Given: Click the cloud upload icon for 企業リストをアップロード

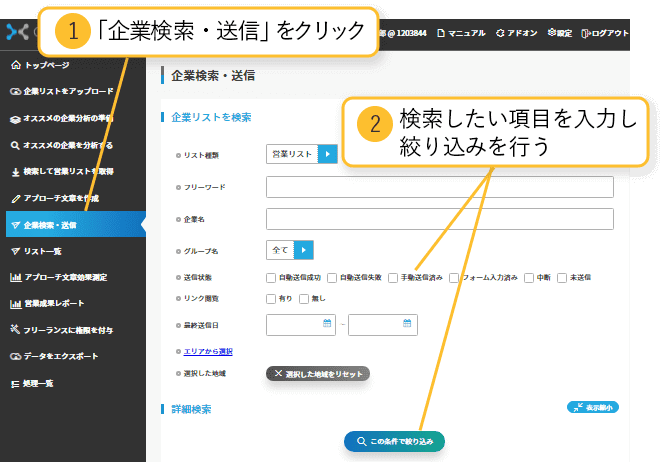Looking at the screenshot, I should click(15, 91).
